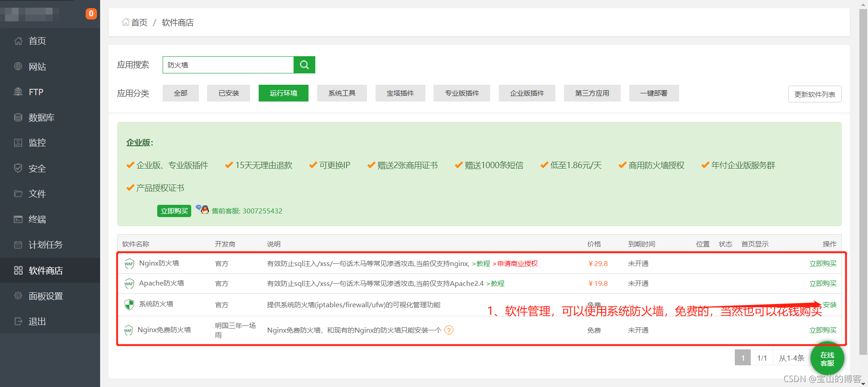Open the QQ pre-sales support icon

coord(202,209)
